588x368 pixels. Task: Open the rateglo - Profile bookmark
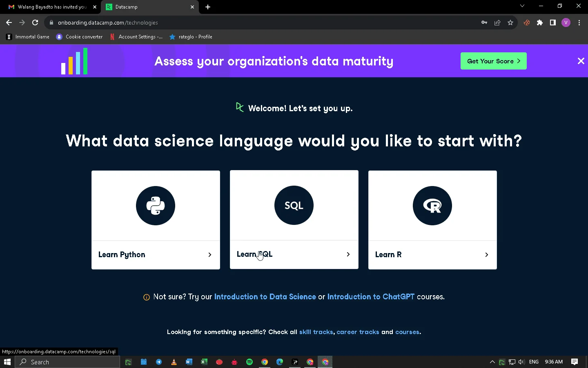pyautogui.click(x=191, y=37)
